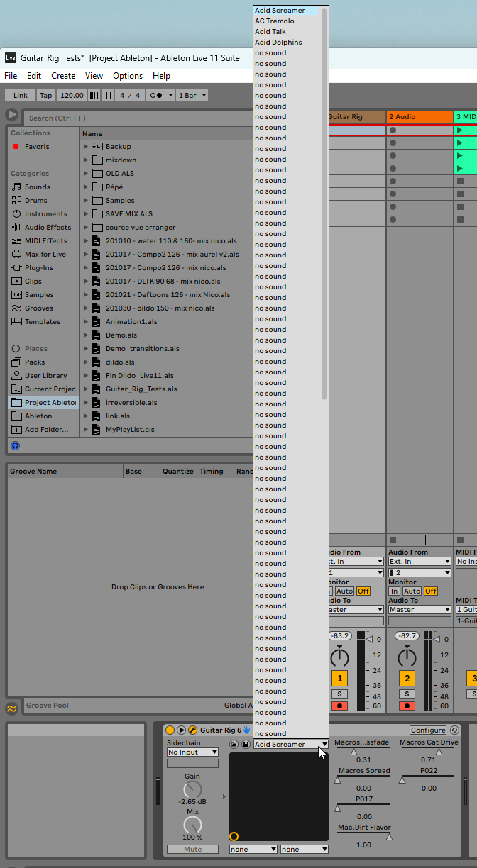
Task: Toggle the Guitar Rig 6 device activator
Action: pyautogui.click(x=170, y=730)
